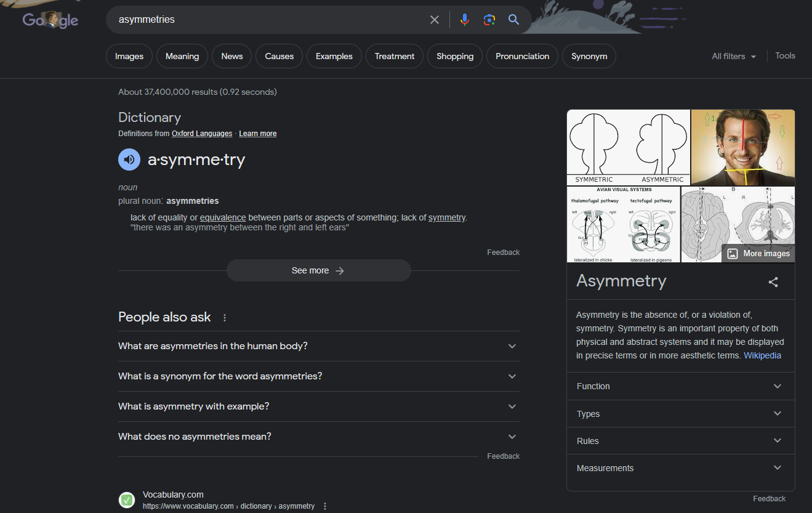Click into the asymmetries search field
This screenshot has width=812, height=513.
point(268,20)
